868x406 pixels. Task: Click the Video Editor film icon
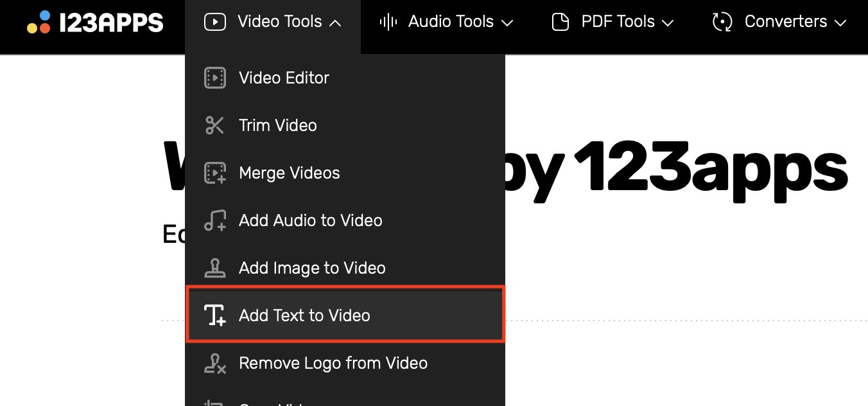tap(214, 78)
